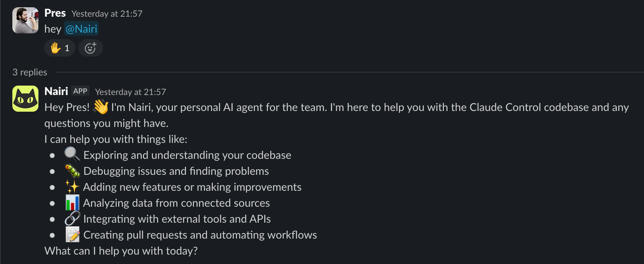Open Nairi's profile by clicking its name
The width and height of the screenshot is (644, 264).
56,91
